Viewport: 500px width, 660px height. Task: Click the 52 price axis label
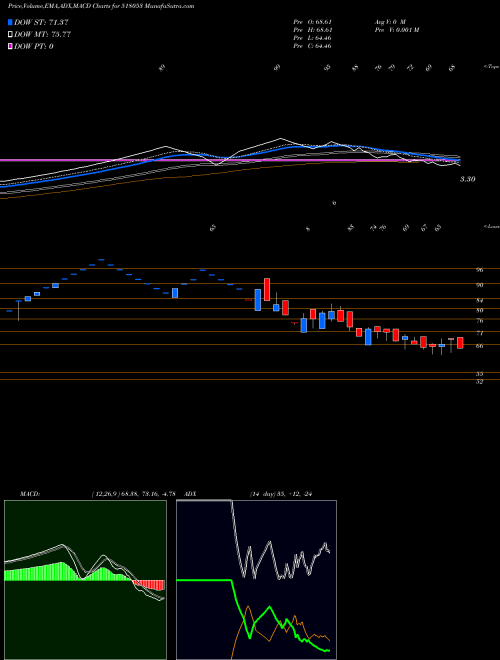479,382
